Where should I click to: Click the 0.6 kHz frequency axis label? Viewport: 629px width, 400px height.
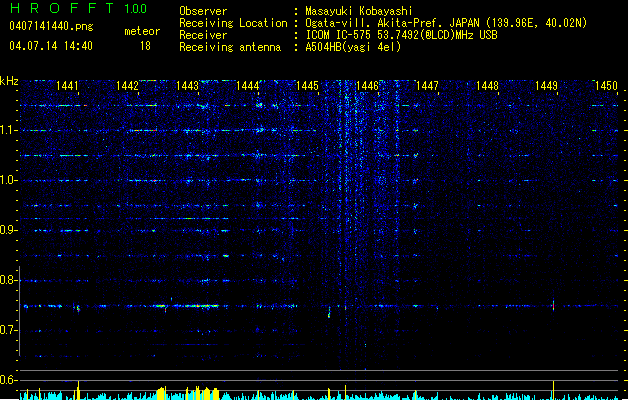(x=8, y=380)
